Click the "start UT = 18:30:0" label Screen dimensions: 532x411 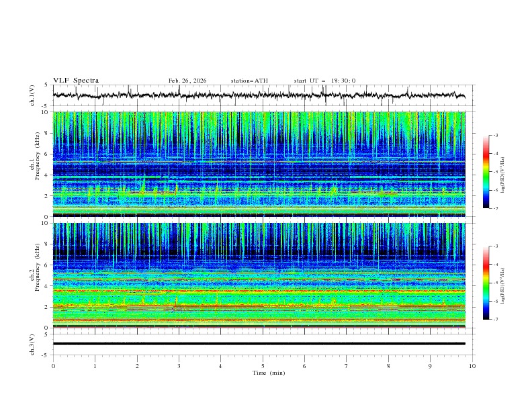324,81
